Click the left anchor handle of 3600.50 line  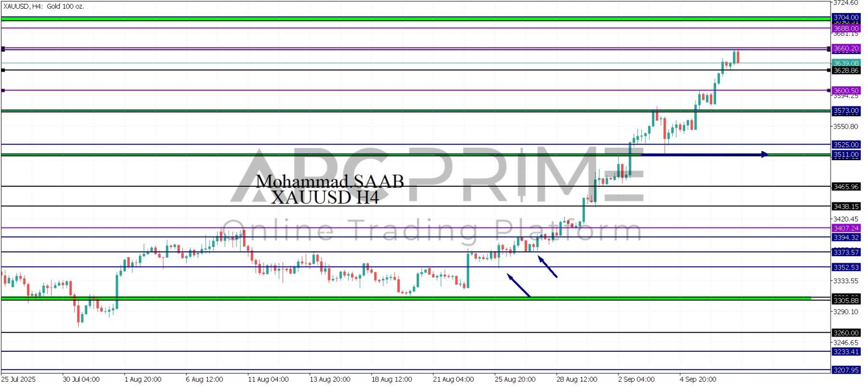(x=3, y=90)
